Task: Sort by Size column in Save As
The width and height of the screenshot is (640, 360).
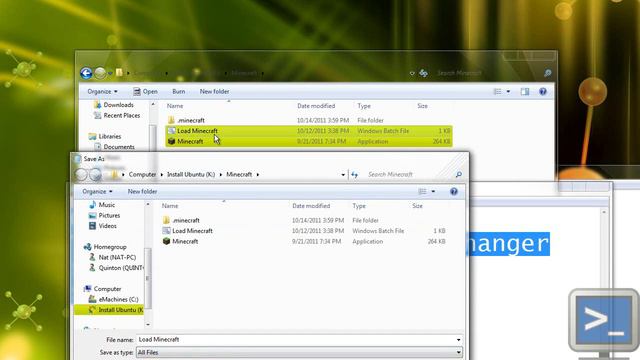Action: (417, 206)
